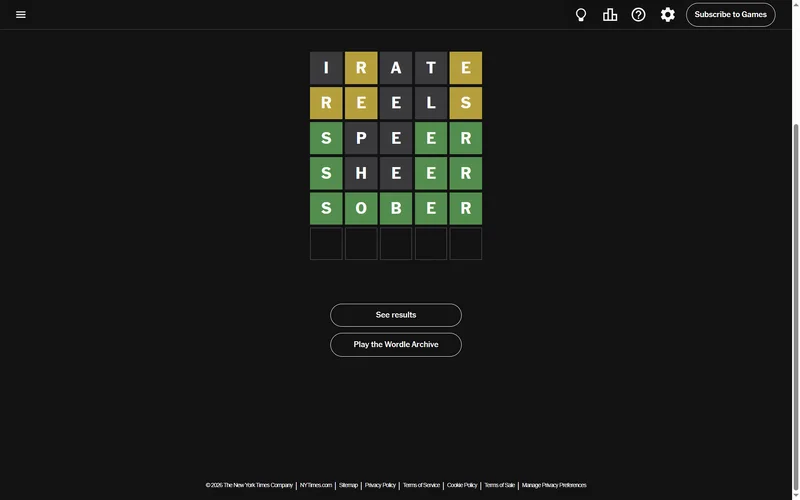The height and width of the screenshot is (500, 800).
Task: Click the green S tile in SOBER
Action: click(x=326, y=209)
